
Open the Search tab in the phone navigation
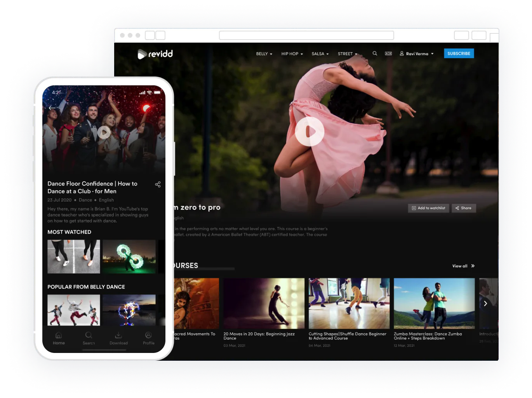89,338
